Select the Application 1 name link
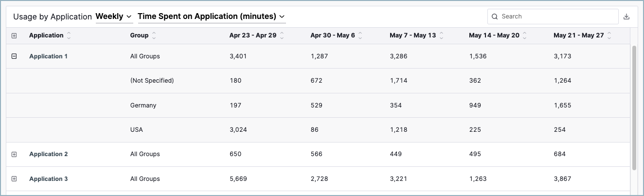644x196 pixels. pyautogui.click(x=49, y=56)
